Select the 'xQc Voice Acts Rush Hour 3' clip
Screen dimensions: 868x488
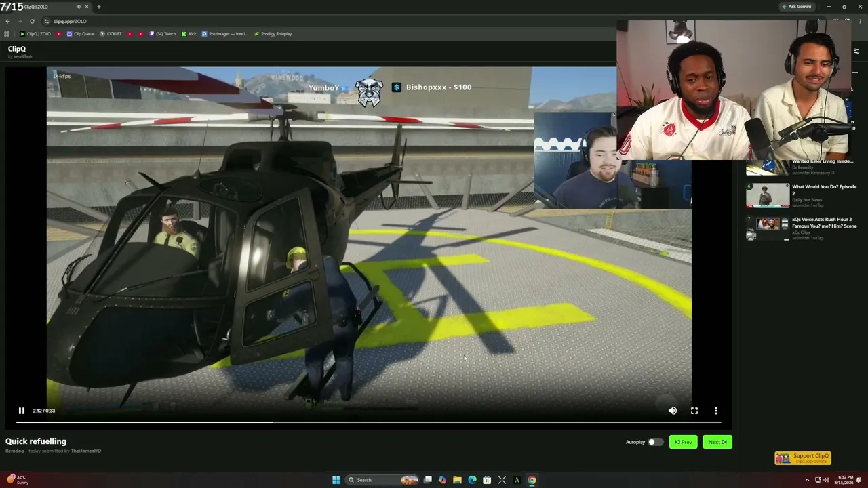824,223
